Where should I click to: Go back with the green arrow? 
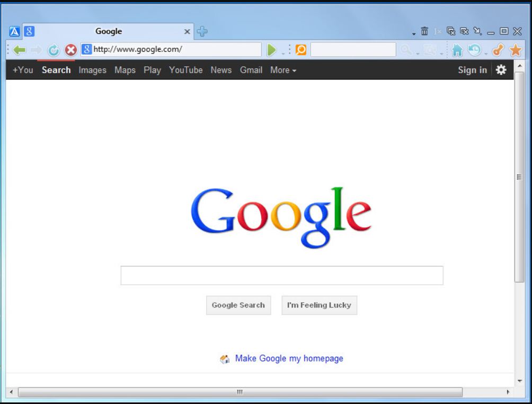pos(19,50)
